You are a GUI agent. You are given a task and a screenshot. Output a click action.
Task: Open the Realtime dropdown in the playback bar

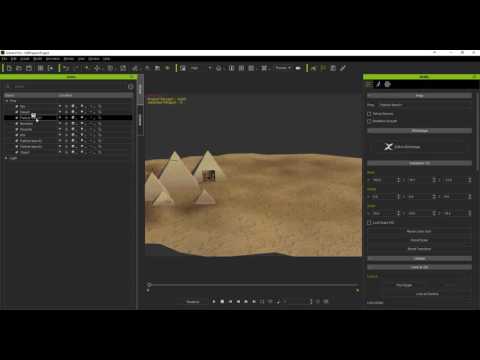193,302
